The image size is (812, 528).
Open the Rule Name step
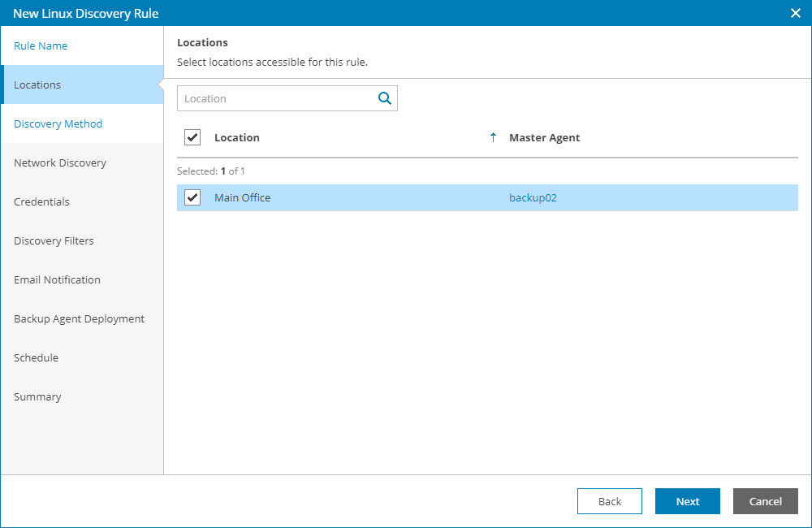pos(41,46)
